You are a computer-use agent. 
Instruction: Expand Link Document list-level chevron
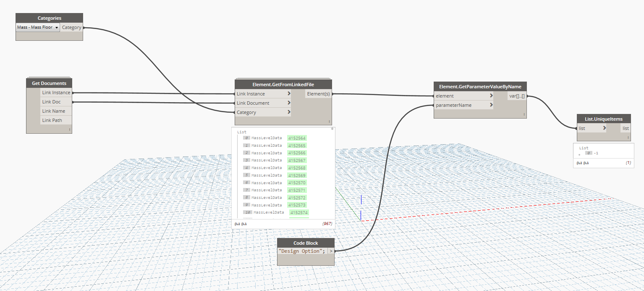coord(289,103)
